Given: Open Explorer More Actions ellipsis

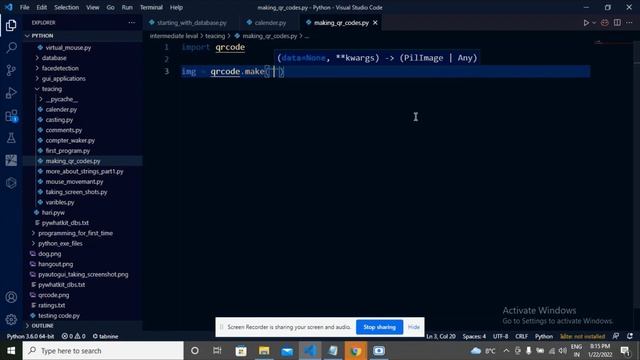Looking at the screenshot, I should (x=131, y=23).
